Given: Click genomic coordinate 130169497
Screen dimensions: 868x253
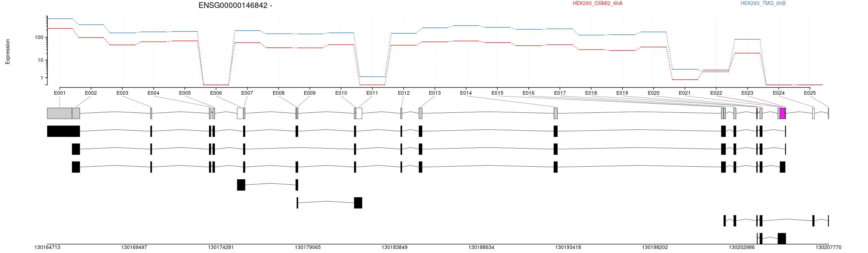Looking at the screenshot, I should [x=134, y=248].
